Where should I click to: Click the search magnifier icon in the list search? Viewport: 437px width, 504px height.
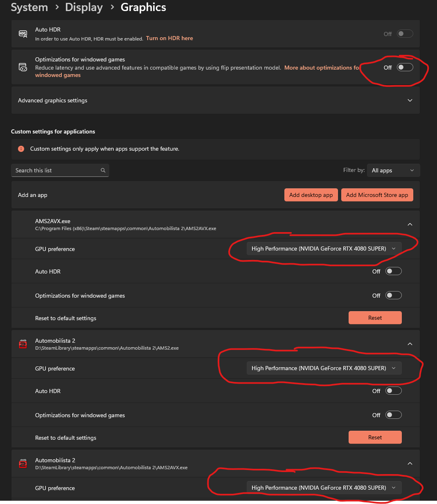click(103, 170)
